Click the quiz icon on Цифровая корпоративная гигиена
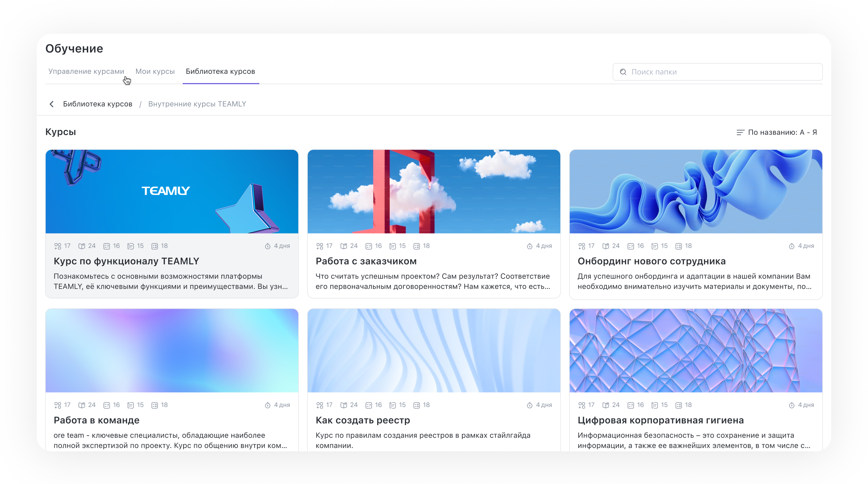Viewport: 868px width, 484px height. (x=631, y=405)
